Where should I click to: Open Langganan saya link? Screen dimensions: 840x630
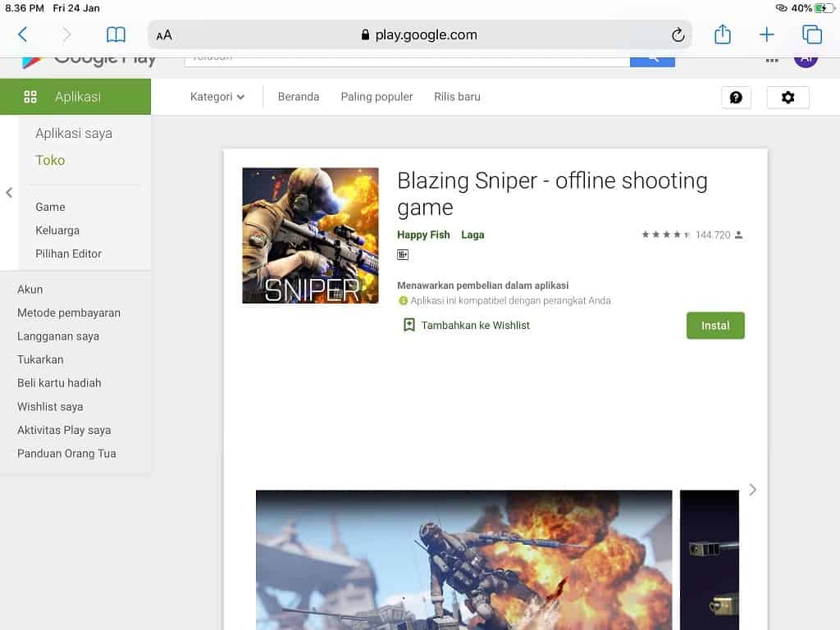pyautogui.click(x=58, y=336)
